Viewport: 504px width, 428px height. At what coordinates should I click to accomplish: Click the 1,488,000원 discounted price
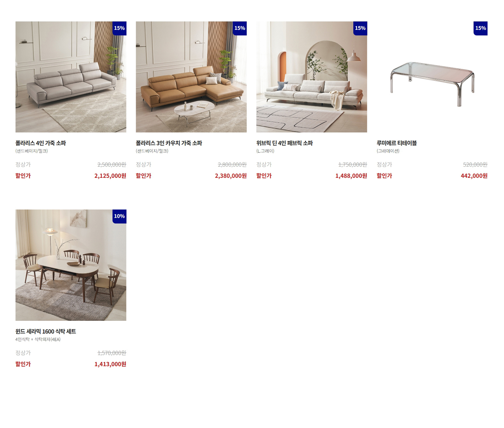[351, 176]
